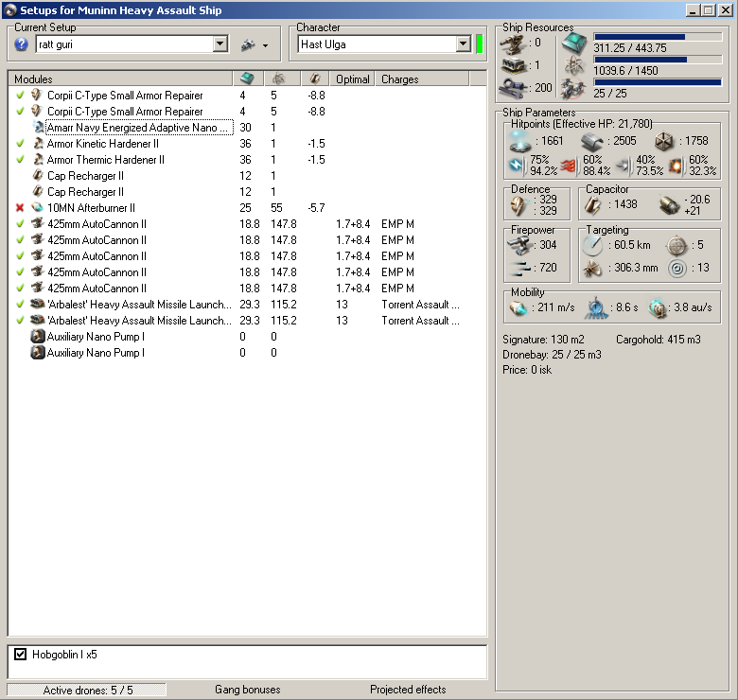Open the Current Setup dropdown arrow
The image size is (738, 700).
point(220,44)
